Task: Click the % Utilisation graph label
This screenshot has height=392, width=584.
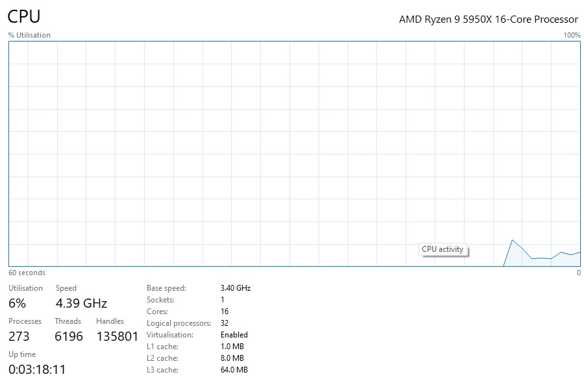Action: [x=29, y=35]
